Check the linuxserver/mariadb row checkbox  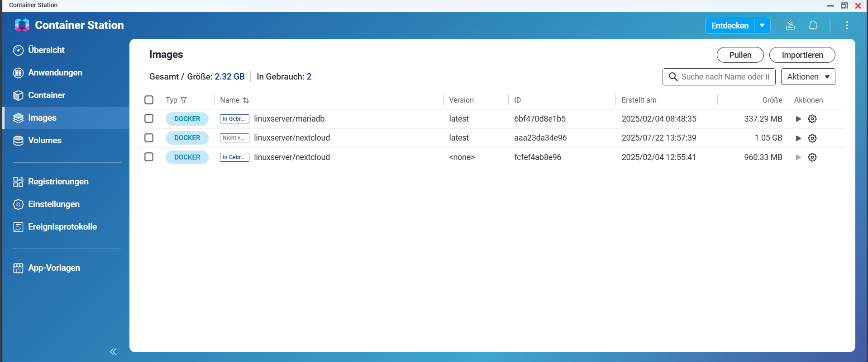pyautogui.click(x=149, y=118)
